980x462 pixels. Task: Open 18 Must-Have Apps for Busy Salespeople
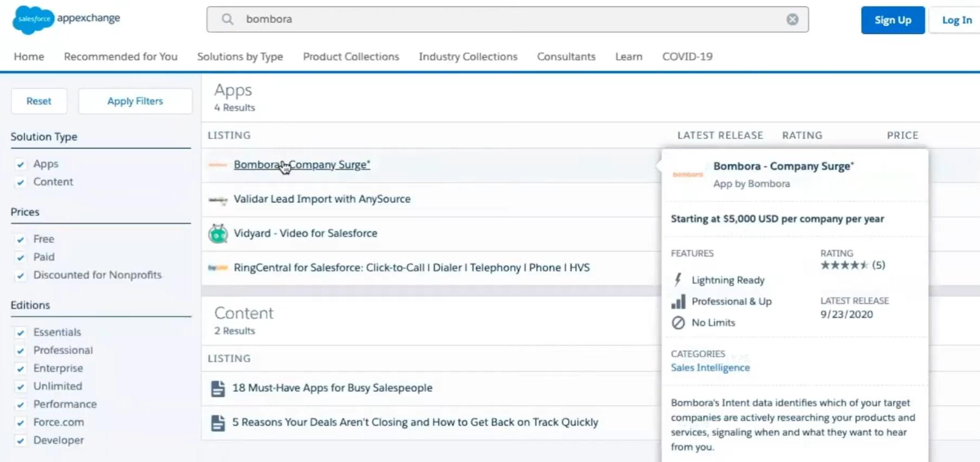pos(332,388)
